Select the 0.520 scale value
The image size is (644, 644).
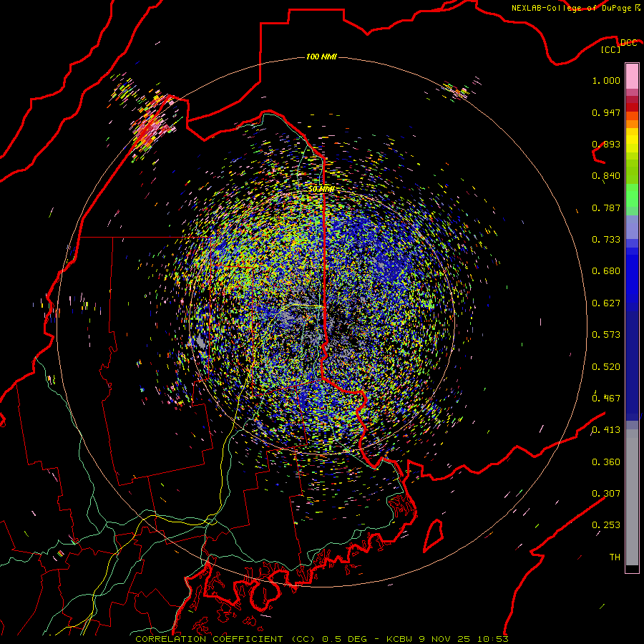point(606,367)
